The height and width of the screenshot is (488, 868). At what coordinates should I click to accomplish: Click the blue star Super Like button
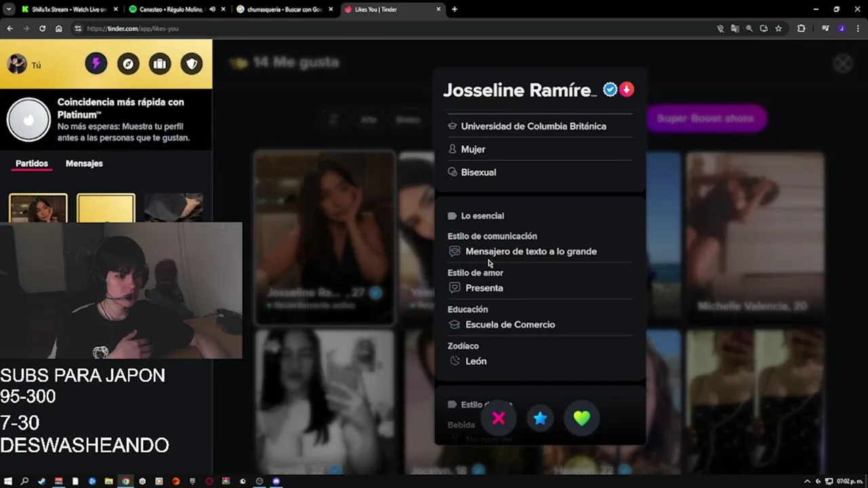(x=540, y=418)
